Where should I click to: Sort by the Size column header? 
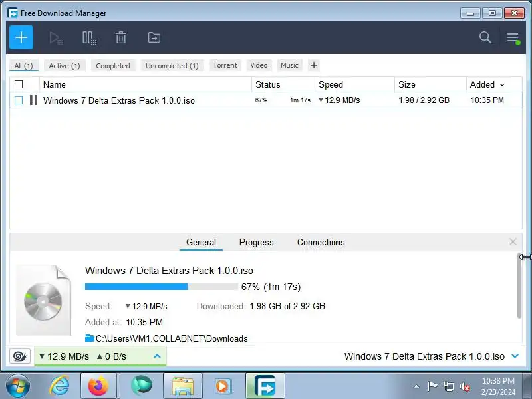coord(430,84)
